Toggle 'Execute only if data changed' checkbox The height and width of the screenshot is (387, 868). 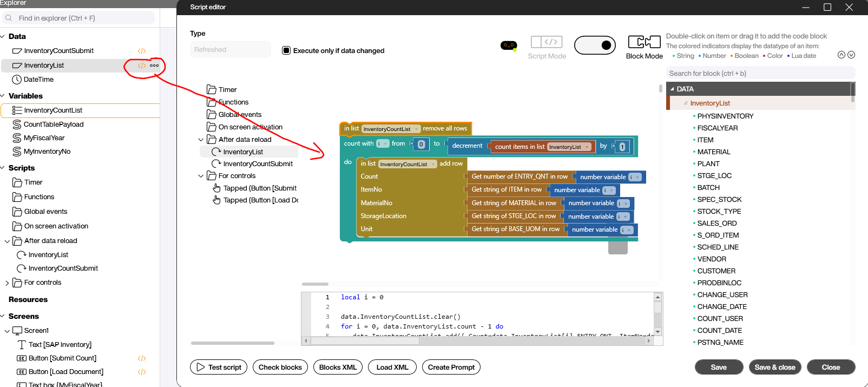coord(286,50)
